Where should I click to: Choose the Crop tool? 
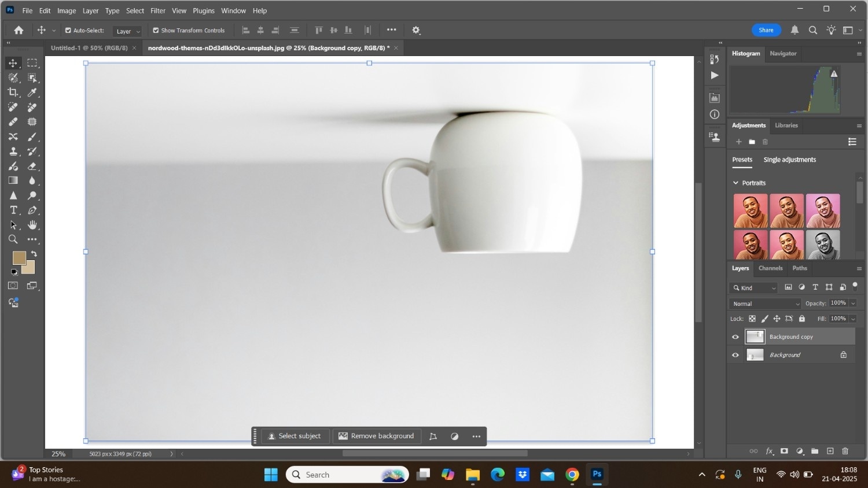point(13,93)
